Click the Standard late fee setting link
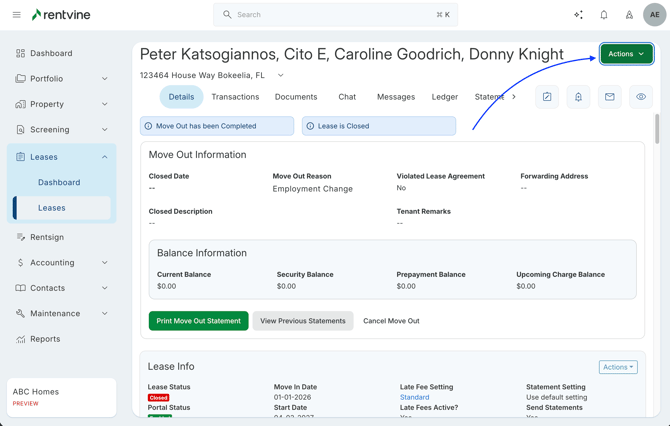The image size is (670, 426). click(x=414, y=397)
